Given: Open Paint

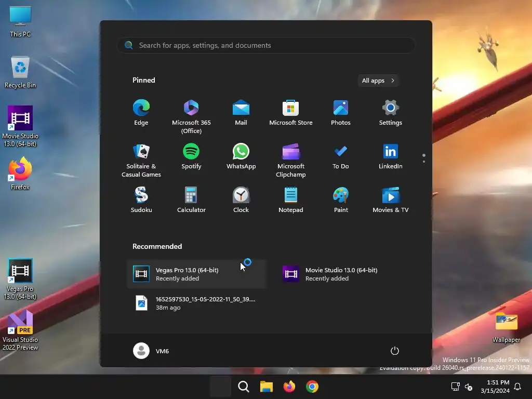Looking at the screenshot, I should (341, 200).
